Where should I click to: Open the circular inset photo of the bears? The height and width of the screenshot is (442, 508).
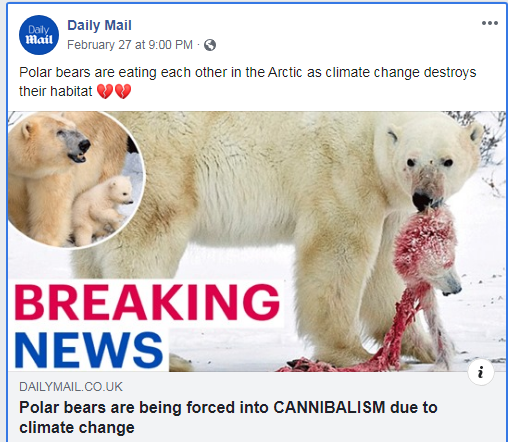[x=76, y=179]
